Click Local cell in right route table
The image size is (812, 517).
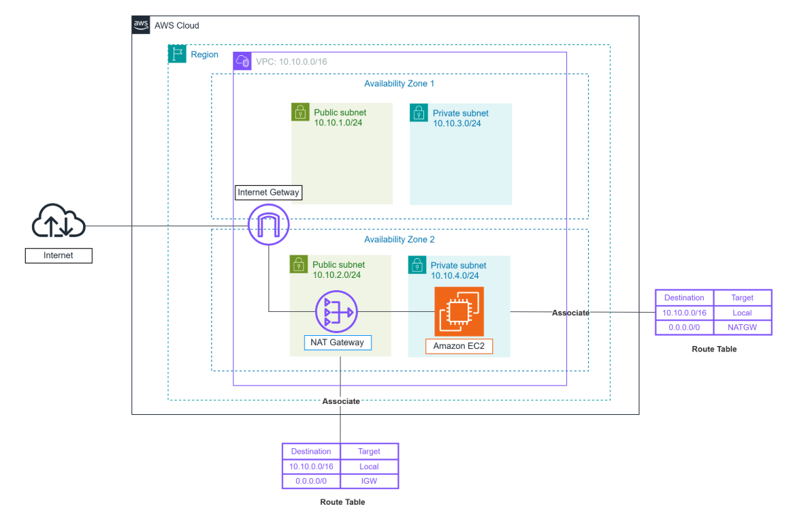tap(742, 313)
